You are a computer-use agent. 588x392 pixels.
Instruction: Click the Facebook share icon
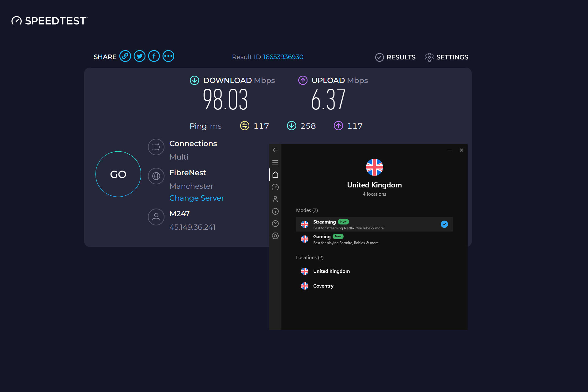(153, 56)
